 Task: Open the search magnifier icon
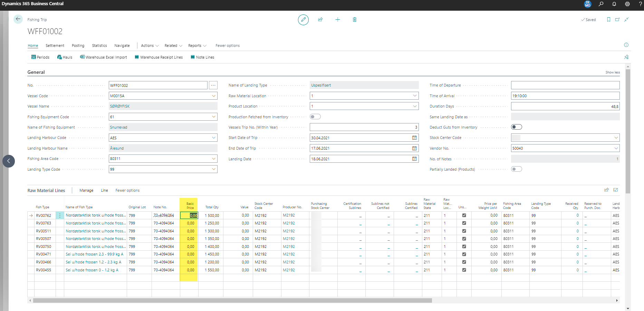pos(601,4)
